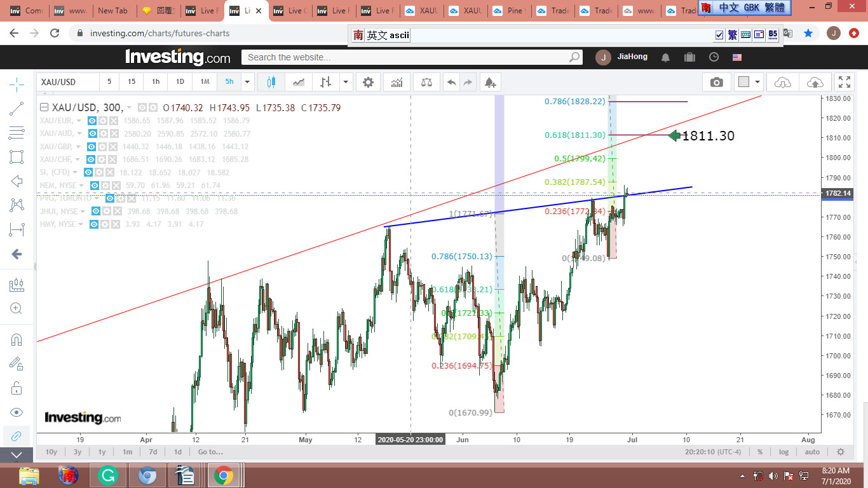Switch to the New Tab browser tab
868x488 pixels.
pyautogui.click(x=112, y=11)
